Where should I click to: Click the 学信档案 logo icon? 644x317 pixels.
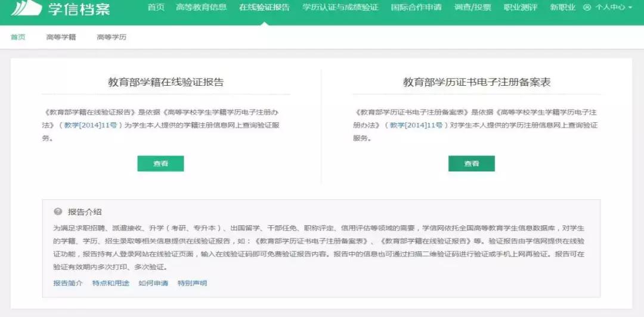tap(27, 8)
